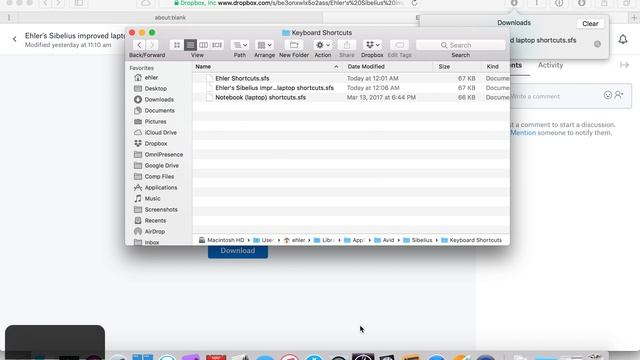
Task: Sort files by Date Modified column
Action: click(388, 67)
